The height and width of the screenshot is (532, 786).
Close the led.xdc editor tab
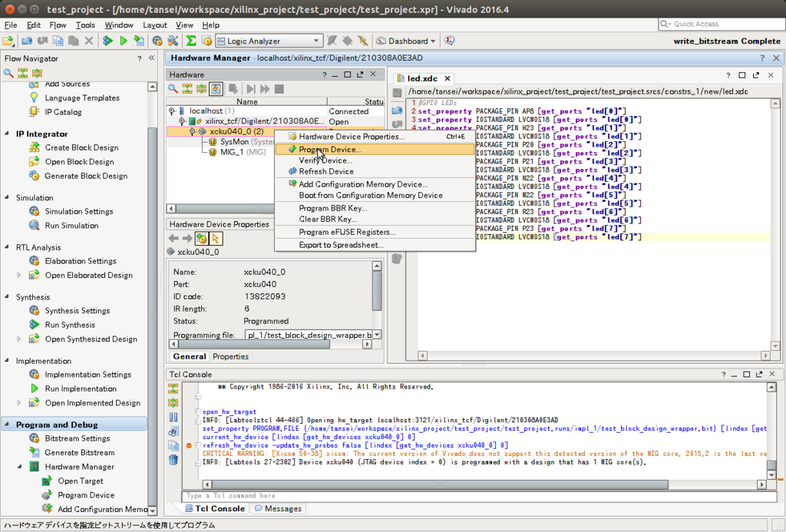[447, 78]
